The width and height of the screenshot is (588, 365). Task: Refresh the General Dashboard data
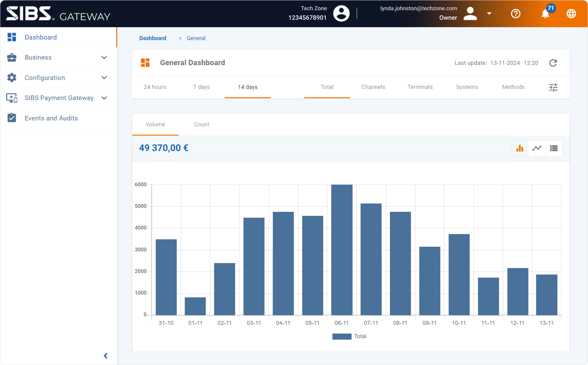(554, 63)
